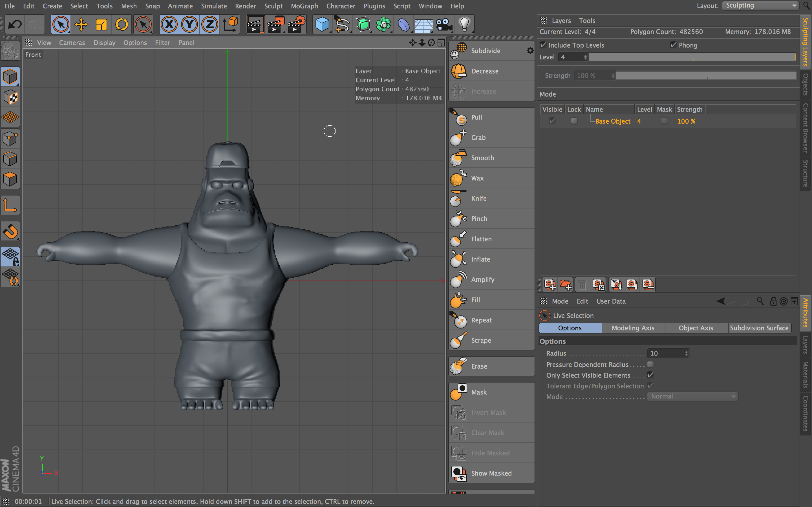Click the Level 4 input field
The height and width of the screenshot is (507, 812).
571,57
